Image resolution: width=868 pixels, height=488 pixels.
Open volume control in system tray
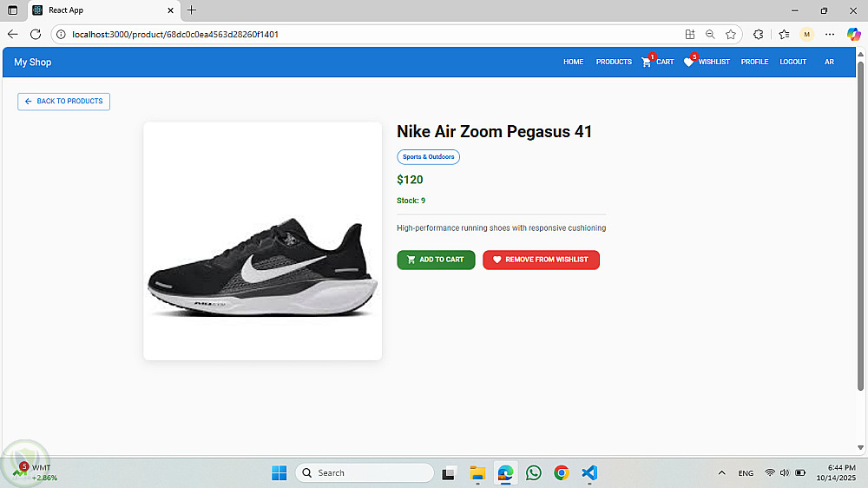[785, 472]
